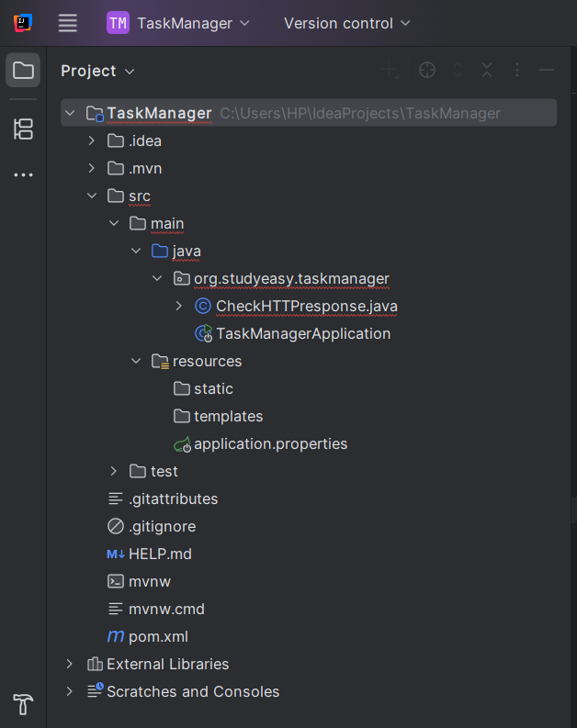Click the Scratches and Consoles icon
The image size is (577, 728).
click(x=96, y=690)
